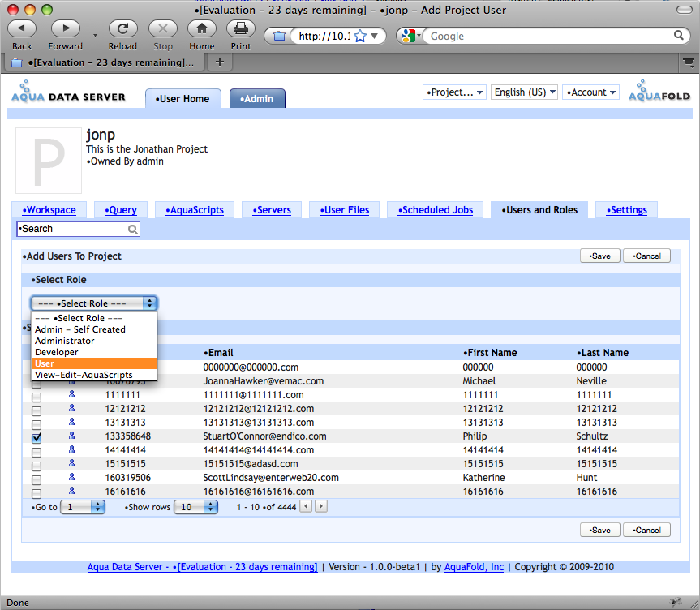Click the tab list icon at tab bar right
Screen dimensions: 700x610
tap(689, 62)
